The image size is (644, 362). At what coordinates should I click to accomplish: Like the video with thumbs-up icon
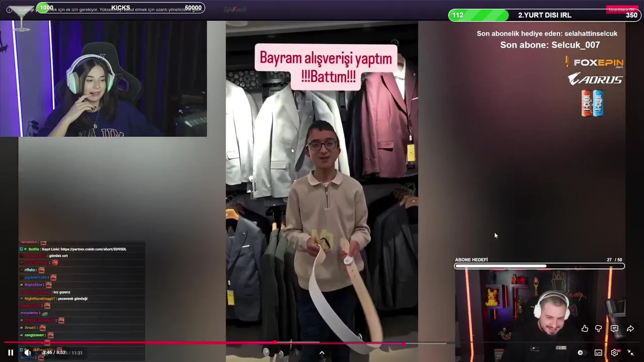[x=585, y=328]
